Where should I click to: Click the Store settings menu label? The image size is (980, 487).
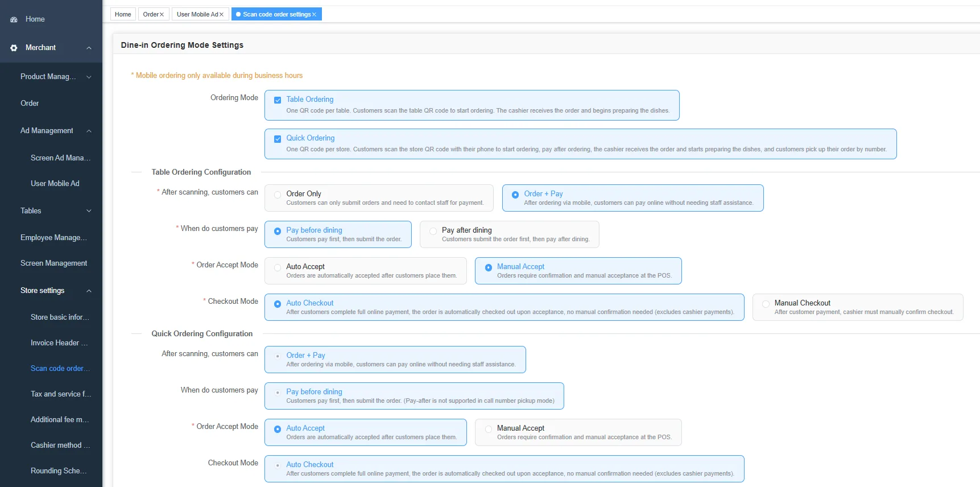pos(42,291)
